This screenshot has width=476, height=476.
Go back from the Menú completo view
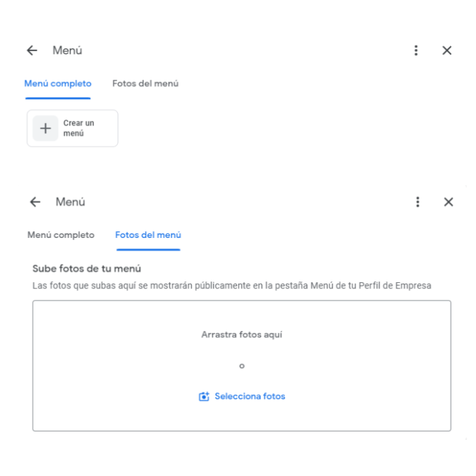pyautogui.click(x=32, y=50)
